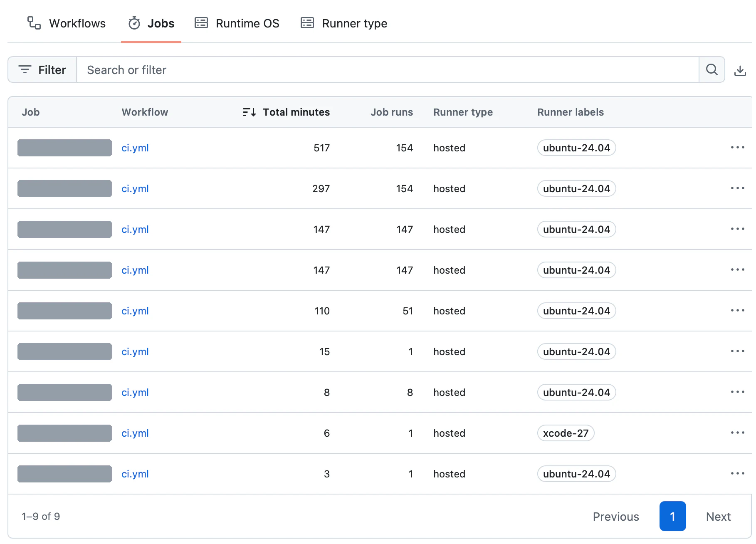Click the Next pagination button
Image resolution: width=756 pixels, height=544 pixels.
click(718, 517)
